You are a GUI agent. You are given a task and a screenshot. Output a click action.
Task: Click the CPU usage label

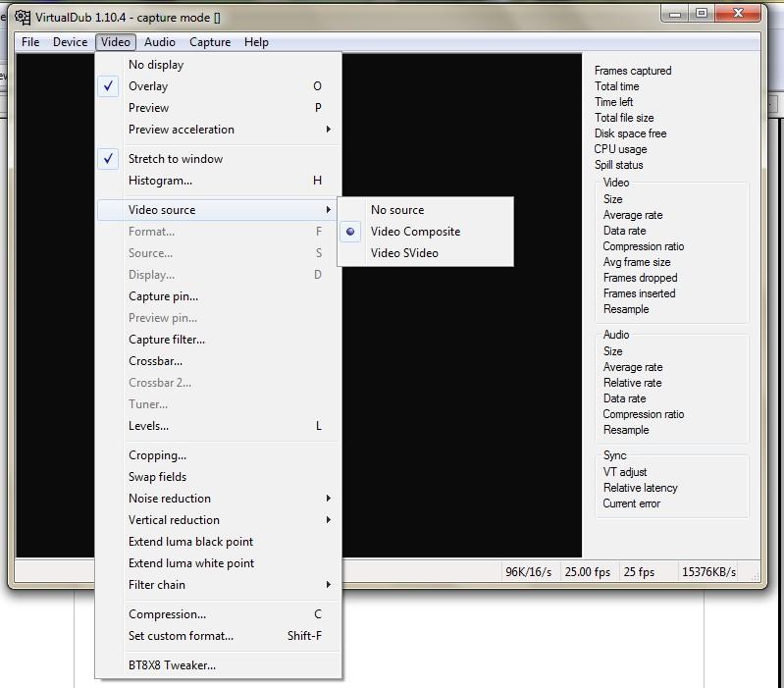tap(620, 149)
